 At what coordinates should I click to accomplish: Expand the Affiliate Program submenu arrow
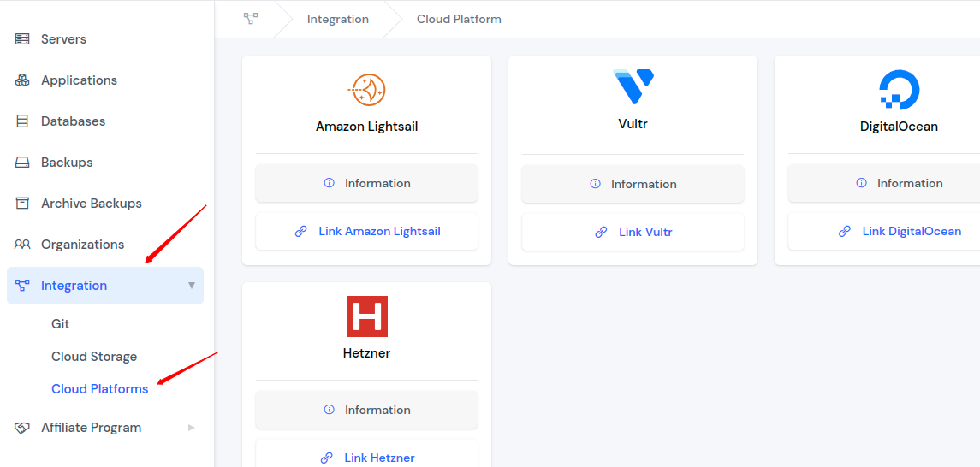click(x=191, y=428)
